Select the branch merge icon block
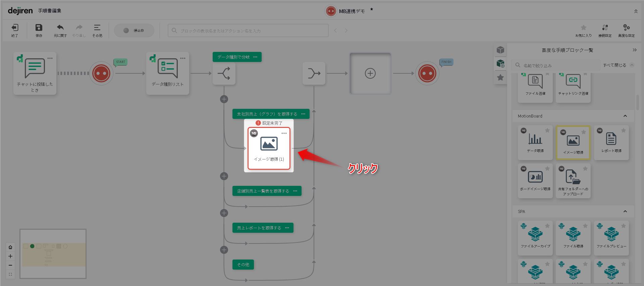644x286 pixels. click(314, 73)
